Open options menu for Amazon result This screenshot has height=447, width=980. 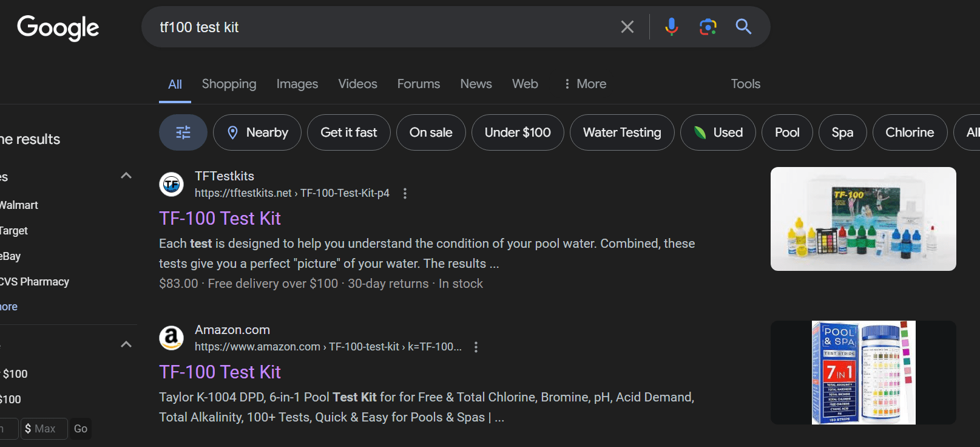476,347
